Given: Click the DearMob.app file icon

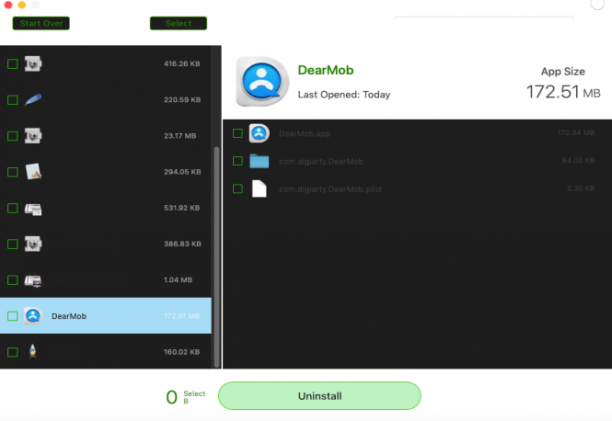Looking at the screenshot, I should pyautogui.click(x=259, y=133).
